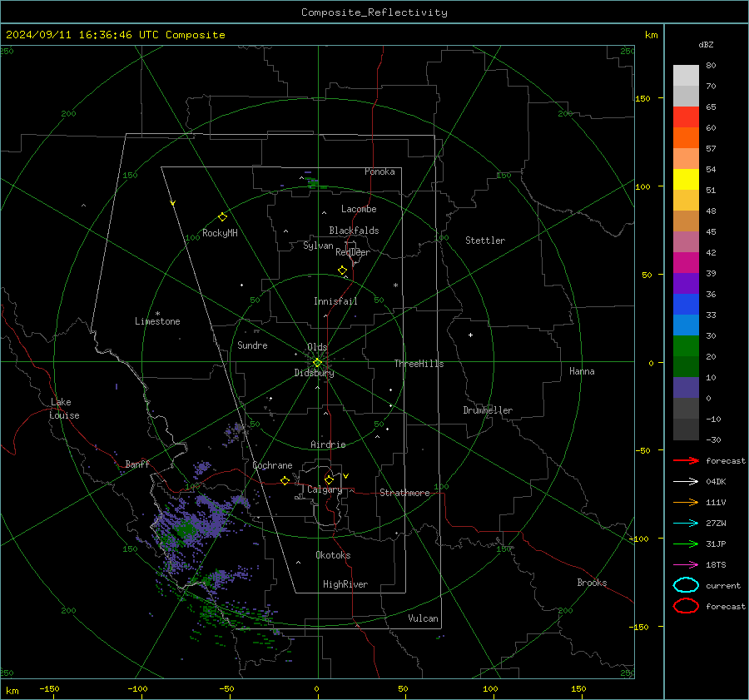This screenshot has width=749, height=700.
Task: Click the Blackfalds label
Action: [354, 231]
